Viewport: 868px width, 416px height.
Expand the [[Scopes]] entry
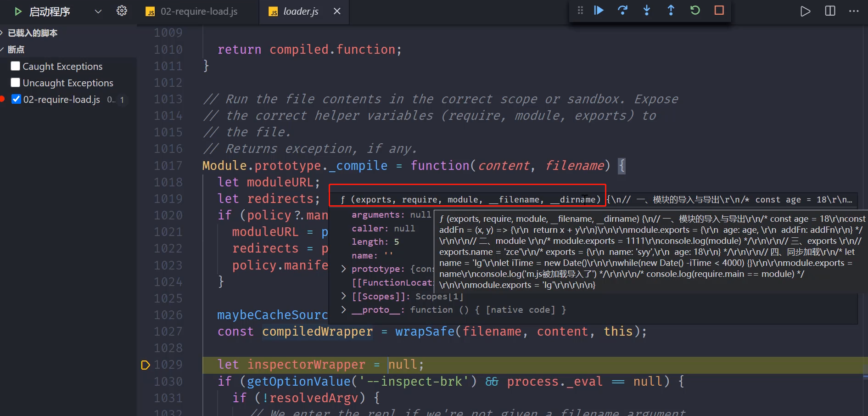tap(343, 297)
